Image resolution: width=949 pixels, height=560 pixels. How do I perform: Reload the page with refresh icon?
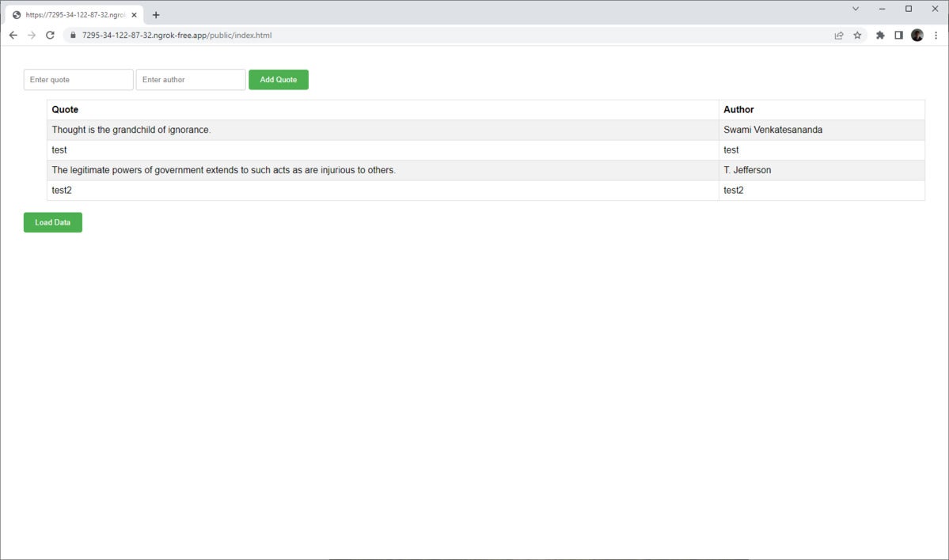(x=50, y=35)
